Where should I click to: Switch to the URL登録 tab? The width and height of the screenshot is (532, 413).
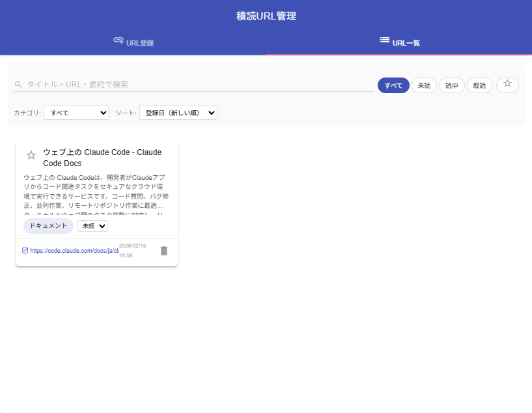tap(135, 42)
